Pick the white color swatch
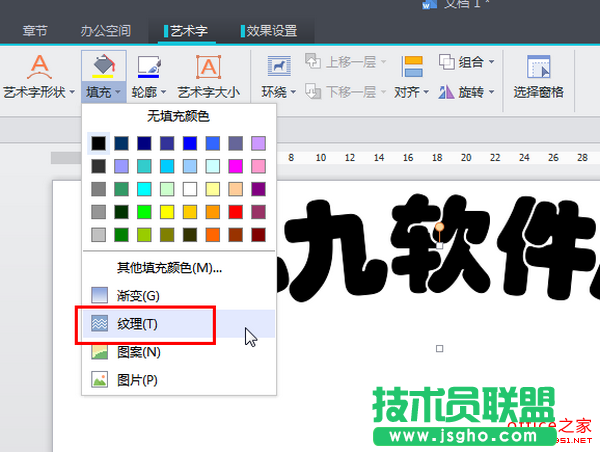 tap(190, 189)
